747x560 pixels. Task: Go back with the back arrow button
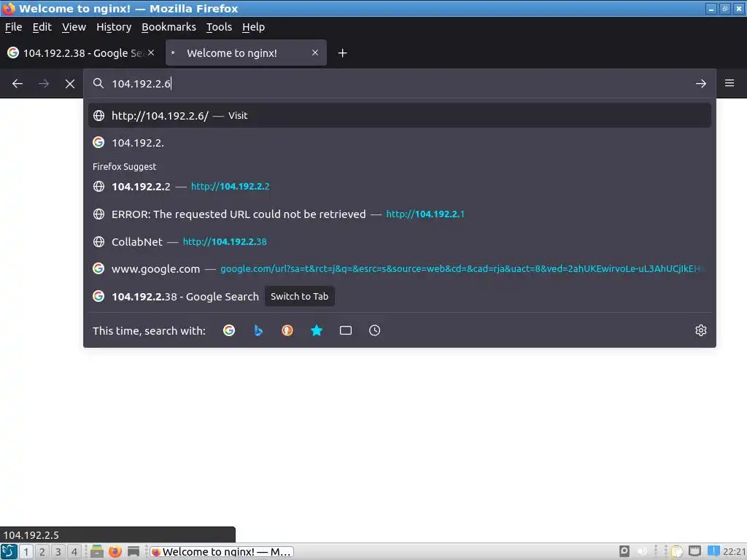click(x=18, y=84)
